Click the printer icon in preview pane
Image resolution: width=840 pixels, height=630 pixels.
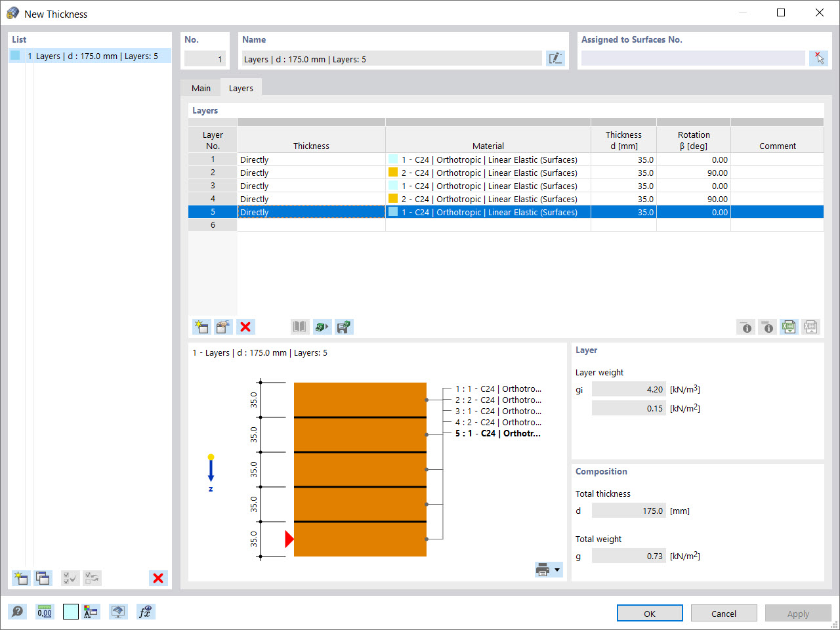(x=543, y=570)
